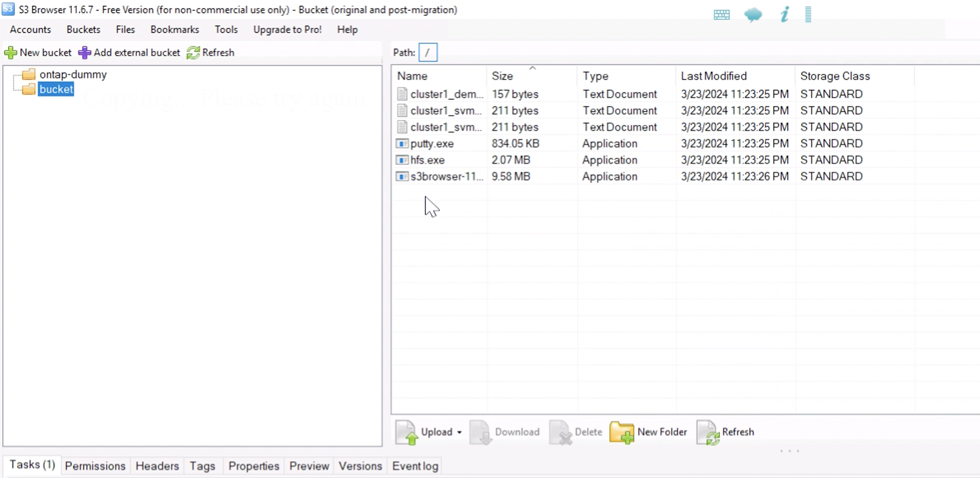Click the Upload dropdown arrow
The image size is (980, 478).
pyautogui.click(x=459, y=432)
